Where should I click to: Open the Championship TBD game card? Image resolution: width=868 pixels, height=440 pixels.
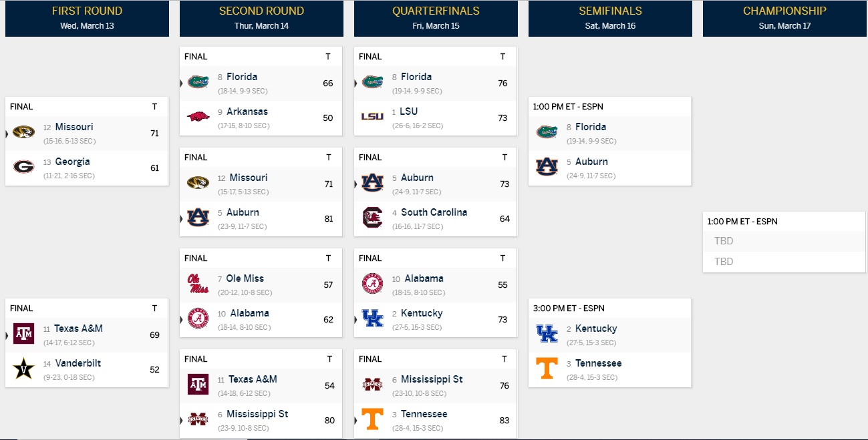coord(784,242)
